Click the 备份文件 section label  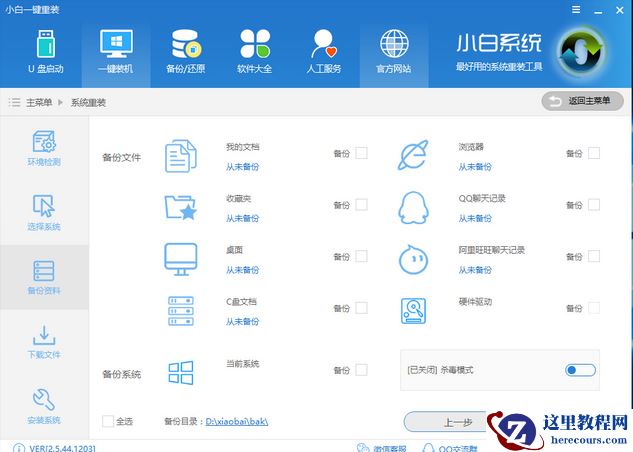(122, 157)
